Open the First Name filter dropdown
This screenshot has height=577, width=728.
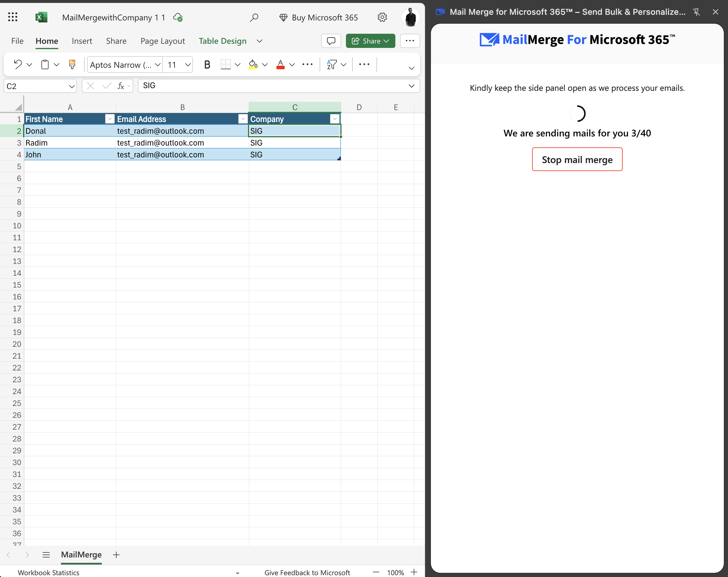click(x=110, y=119)
